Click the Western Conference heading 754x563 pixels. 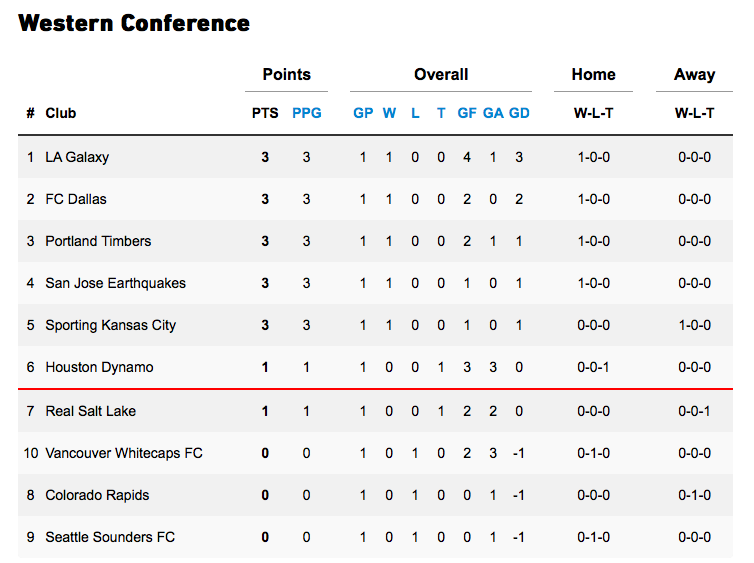pyautogui.click(x=134, y=23)
